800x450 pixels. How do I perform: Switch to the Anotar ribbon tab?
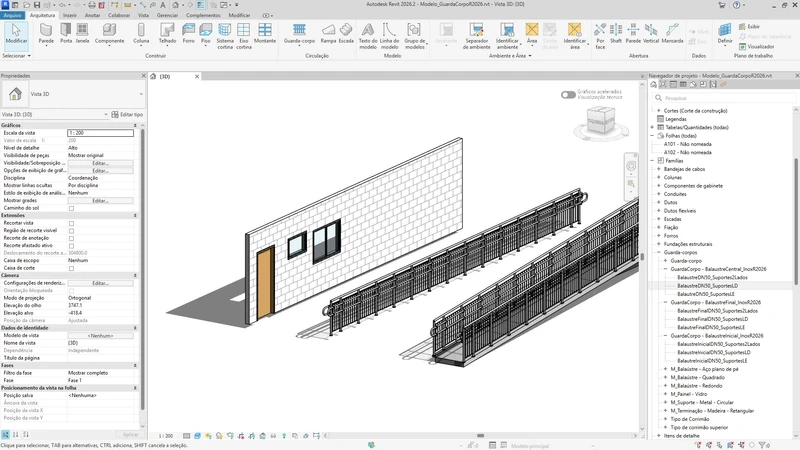92,15
